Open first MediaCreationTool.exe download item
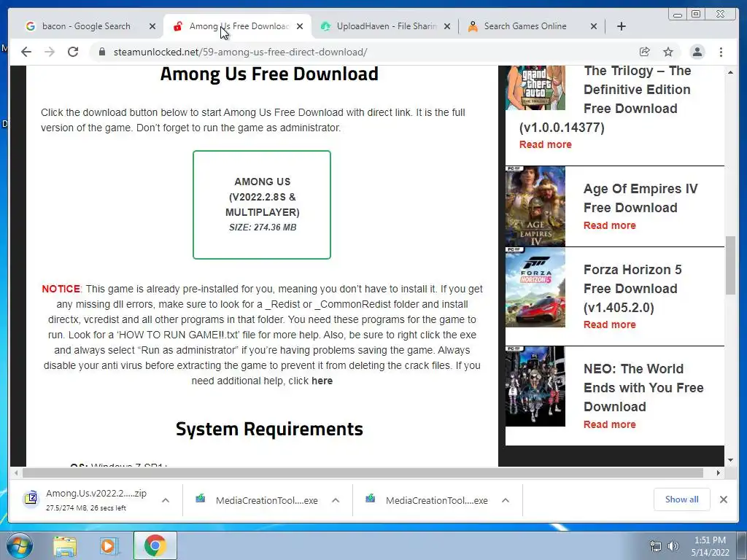The width and height of the screenshot is (747, 560). [x=267, y=500]
